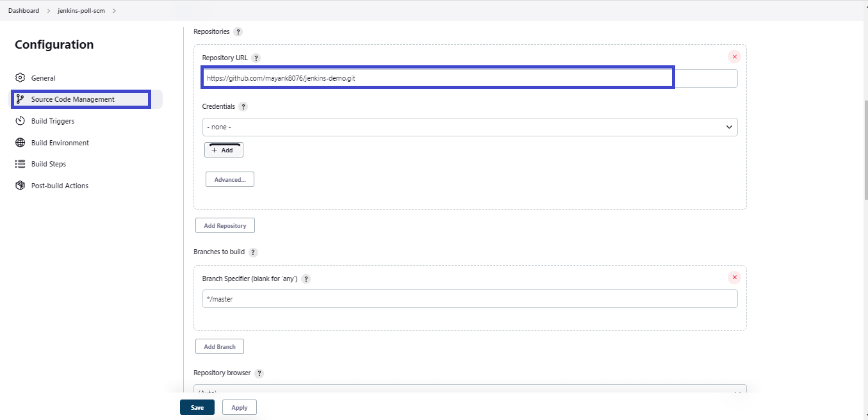
Task: Add new credentials with Add button
Action: coord(224,150)
